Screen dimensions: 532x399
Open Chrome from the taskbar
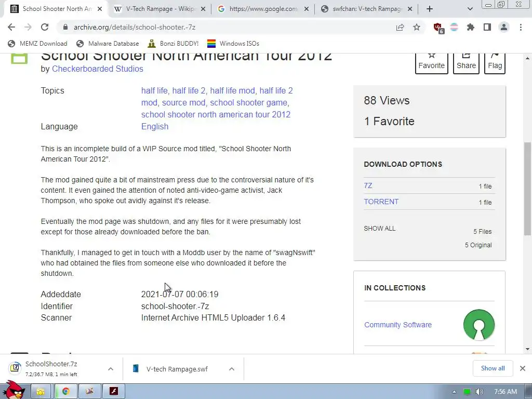click(x=65, y=392)
